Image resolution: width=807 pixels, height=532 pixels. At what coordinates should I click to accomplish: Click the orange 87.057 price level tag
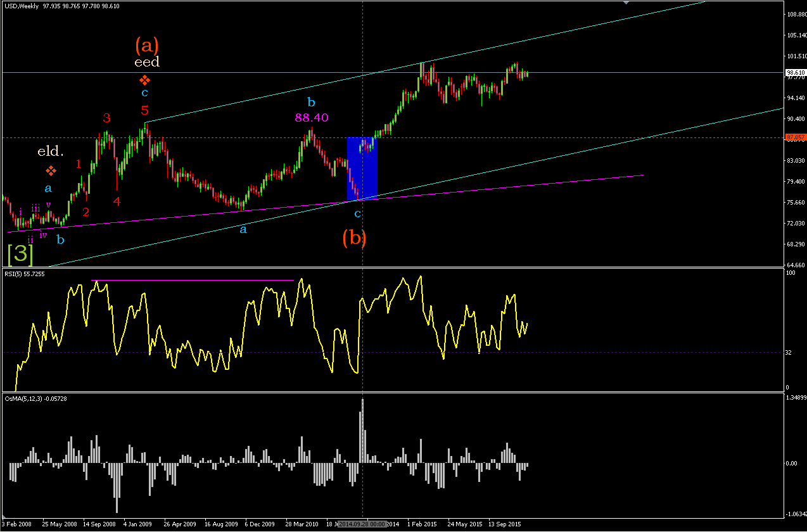point(794,137)
